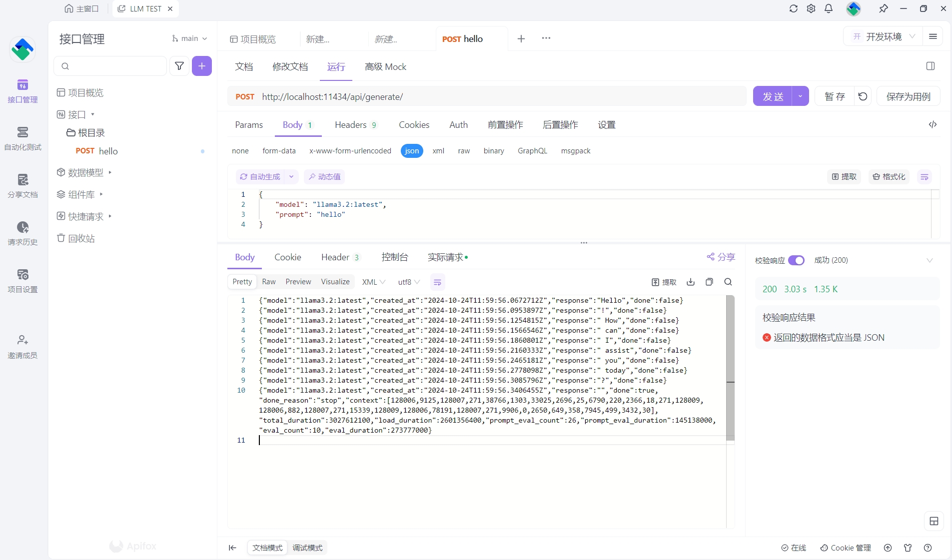Open the 发送 button dropdown arrow
Image resolution: width=952 pixels, height=560 pixels.
pos(800,96)
